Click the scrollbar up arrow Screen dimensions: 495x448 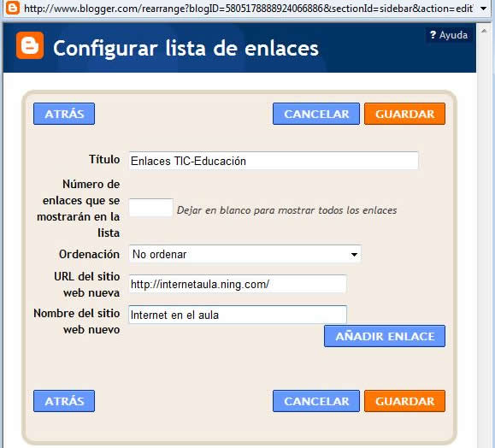pyautogui.click(x=484, y=31)
